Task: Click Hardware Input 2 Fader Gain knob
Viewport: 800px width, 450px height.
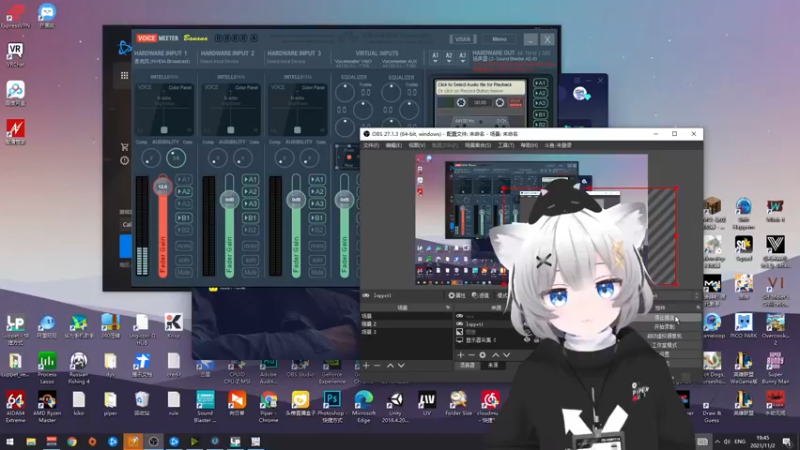Action: coord(230,199)
